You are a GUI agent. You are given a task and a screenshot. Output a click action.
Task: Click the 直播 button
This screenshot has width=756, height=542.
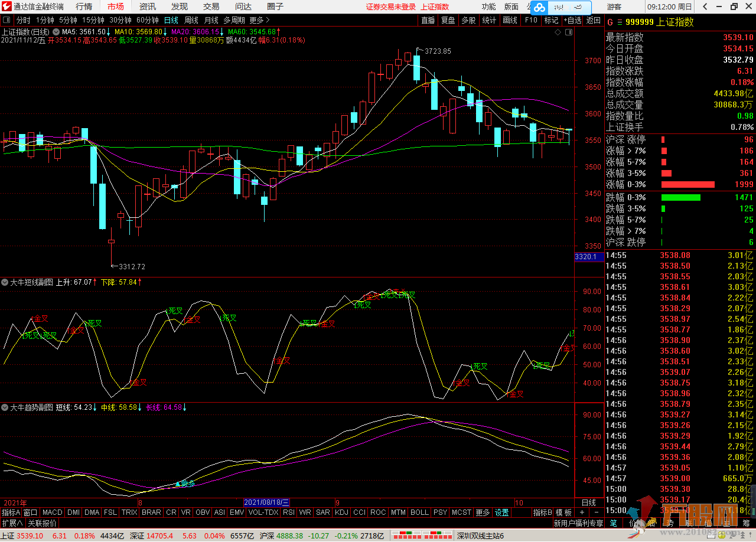click(x=428, y=20)
